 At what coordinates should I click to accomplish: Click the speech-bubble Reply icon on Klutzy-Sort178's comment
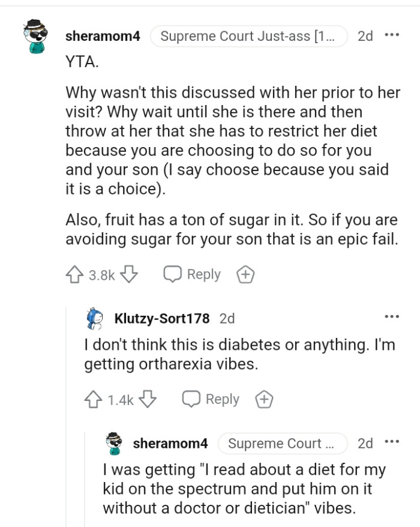point(190,399)
